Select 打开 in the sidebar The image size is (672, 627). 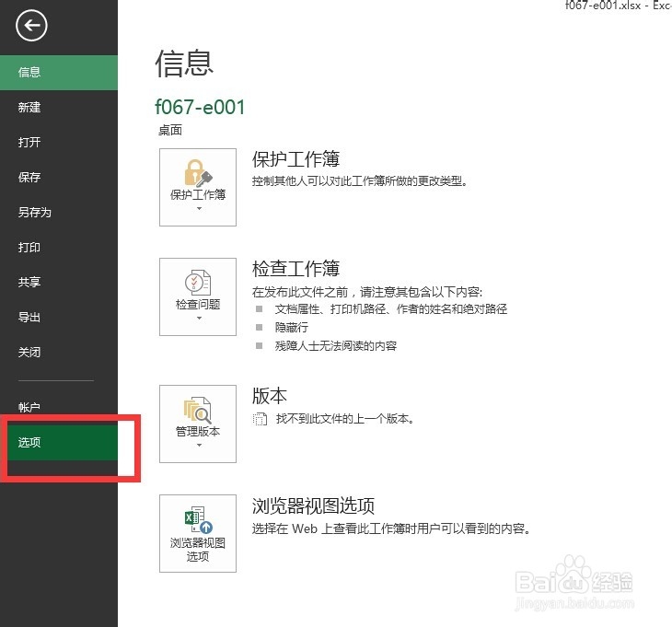pyautogui.click(x=59, y=143)
